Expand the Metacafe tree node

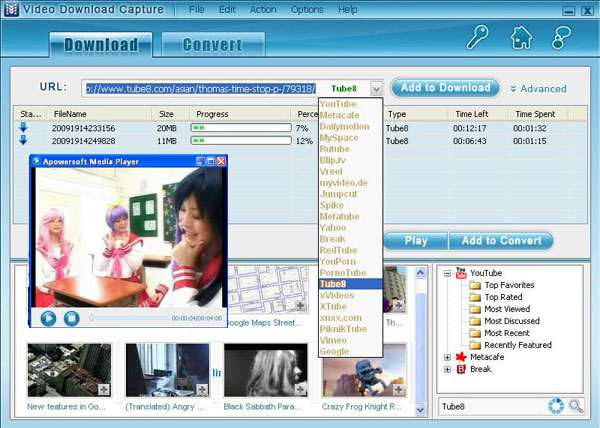[x=447, y=357]
